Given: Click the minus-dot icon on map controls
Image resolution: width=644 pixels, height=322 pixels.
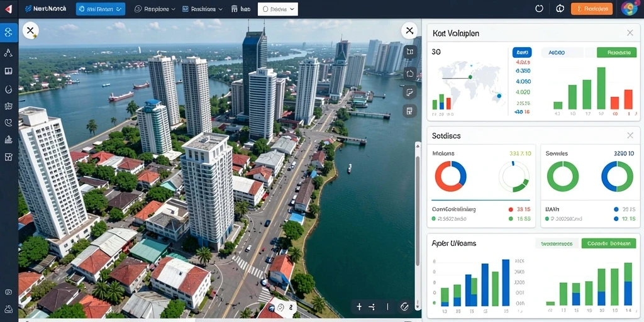Looking at the screenshot, I should tap(372, 306).
